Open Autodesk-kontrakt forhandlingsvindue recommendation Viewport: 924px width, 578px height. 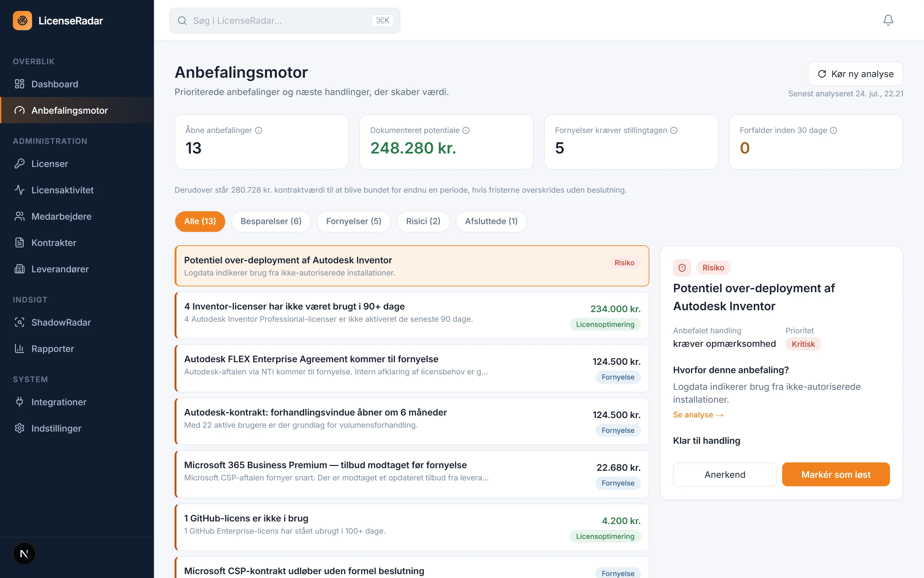click(x=412, y=421)
